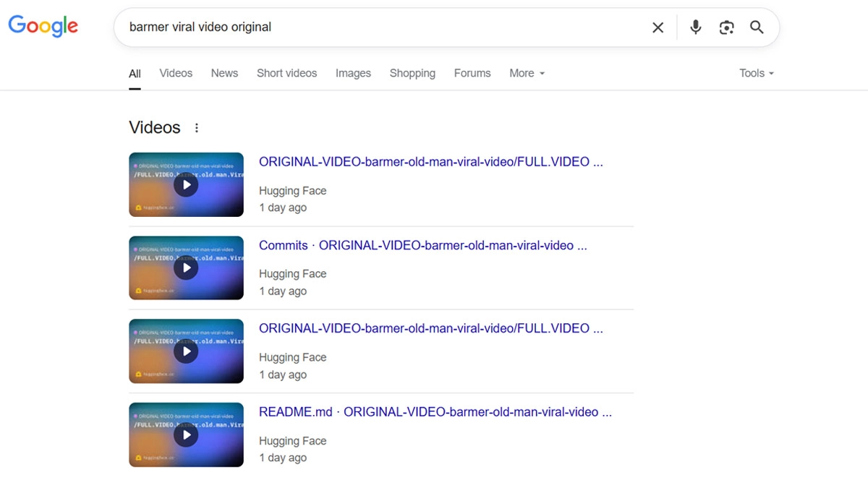Open the Commits ORIGINAL-VIDEO-barmer result link
This screenshot has width=868, height=488.
[x=422, y=246]
